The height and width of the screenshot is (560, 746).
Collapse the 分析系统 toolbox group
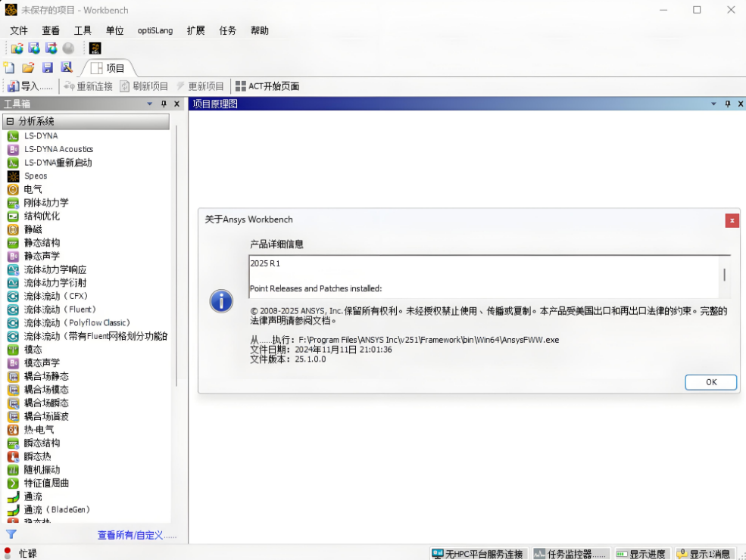coord(10,122)
